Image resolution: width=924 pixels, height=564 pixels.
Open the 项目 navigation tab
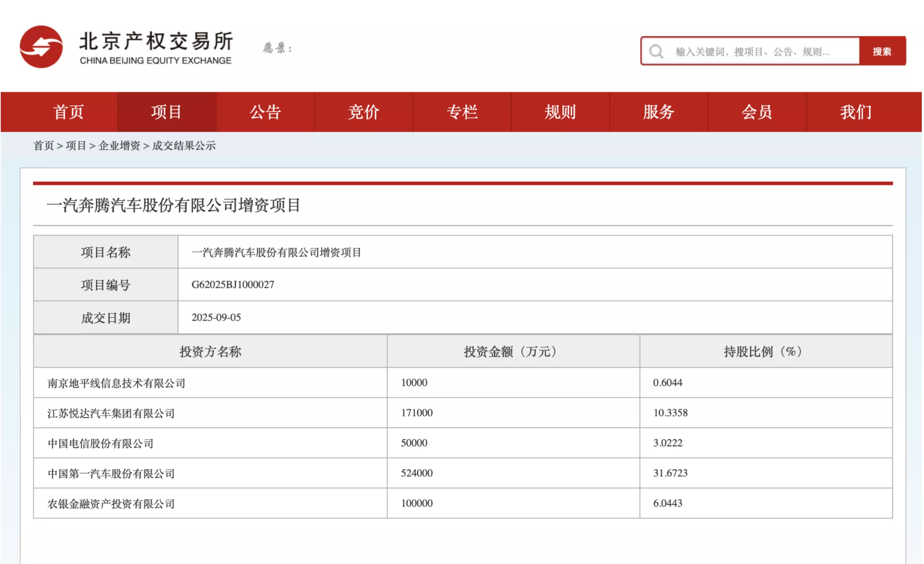coord(167,112)
